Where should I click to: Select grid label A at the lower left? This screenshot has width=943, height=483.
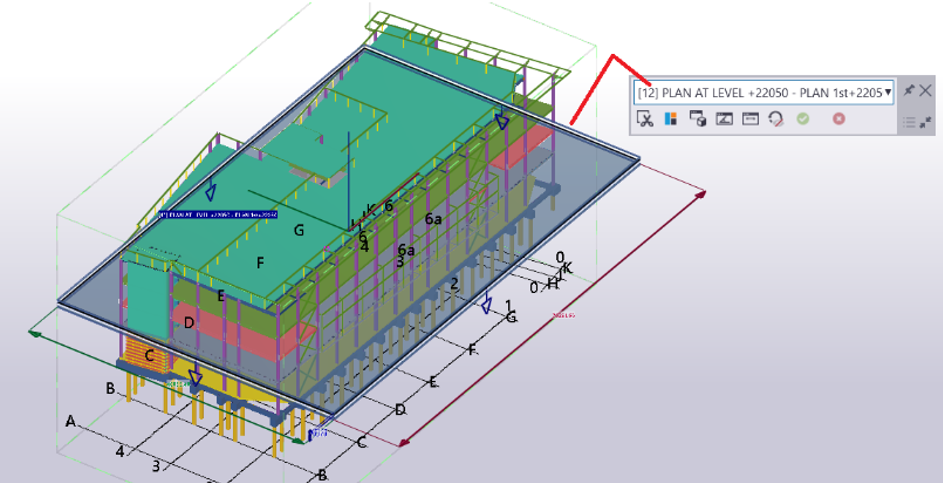click(71, 421)
